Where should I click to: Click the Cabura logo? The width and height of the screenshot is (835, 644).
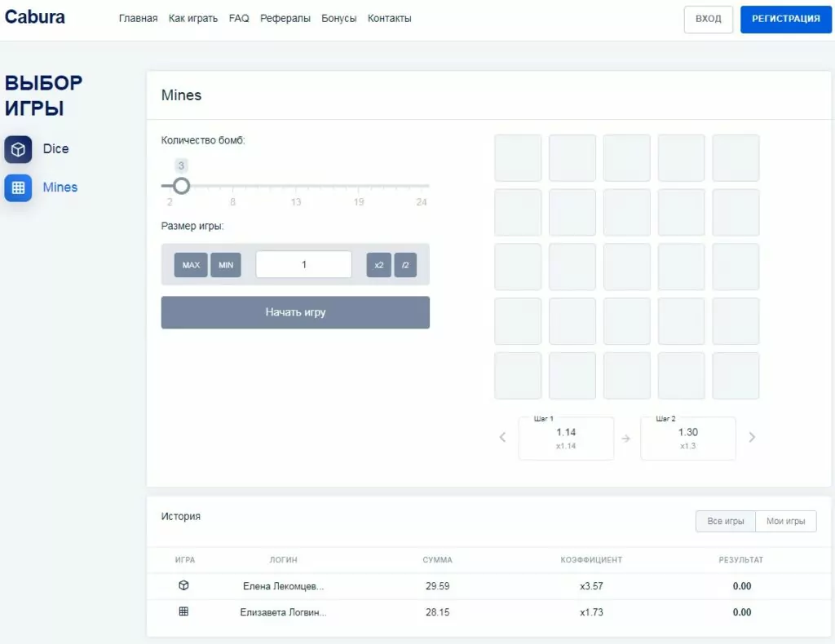tap(35, 17)
